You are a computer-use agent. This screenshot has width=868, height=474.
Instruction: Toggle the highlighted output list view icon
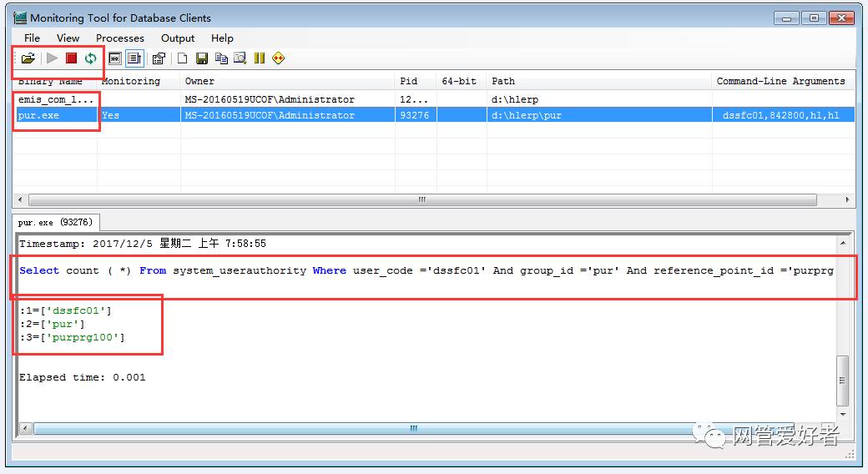coord(134,58)
